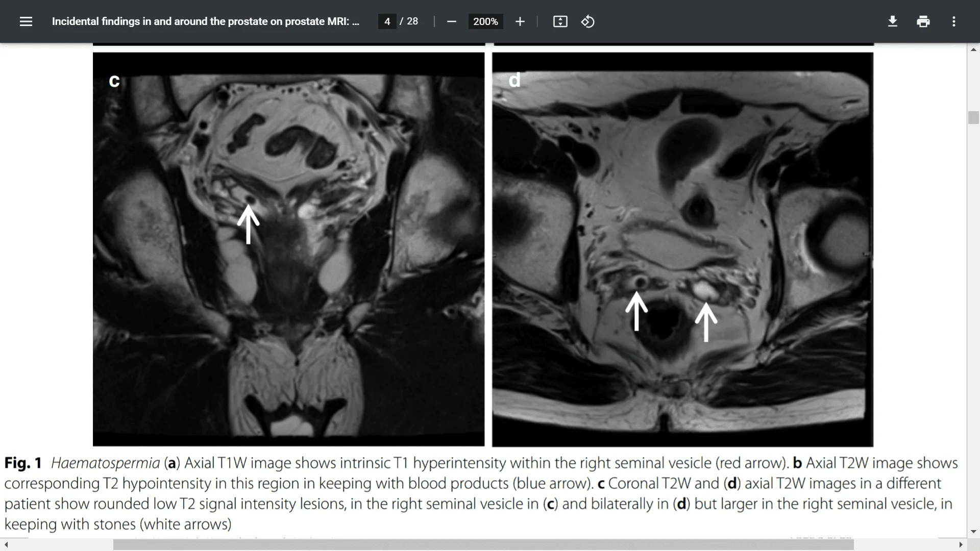This screenshot has width=980, height=551.
Task: Zoom out of the document
Action: point(451,21)
